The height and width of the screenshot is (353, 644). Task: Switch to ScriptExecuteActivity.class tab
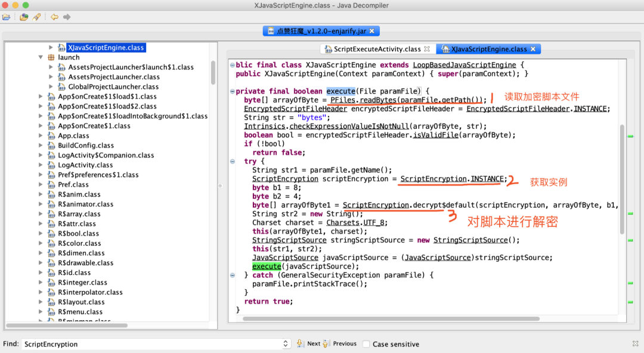(x=377, y=49)
